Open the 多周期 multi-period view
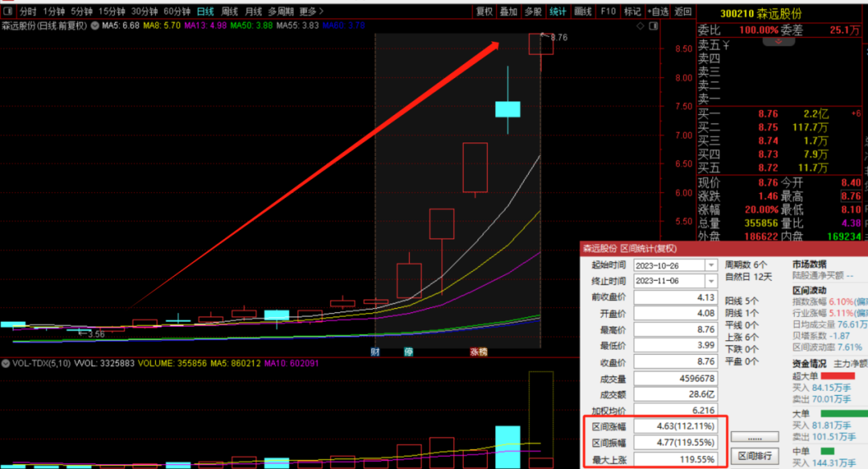The height and width of the screenshot is (469, 868). pyautogui.click(x=280, y=11)
